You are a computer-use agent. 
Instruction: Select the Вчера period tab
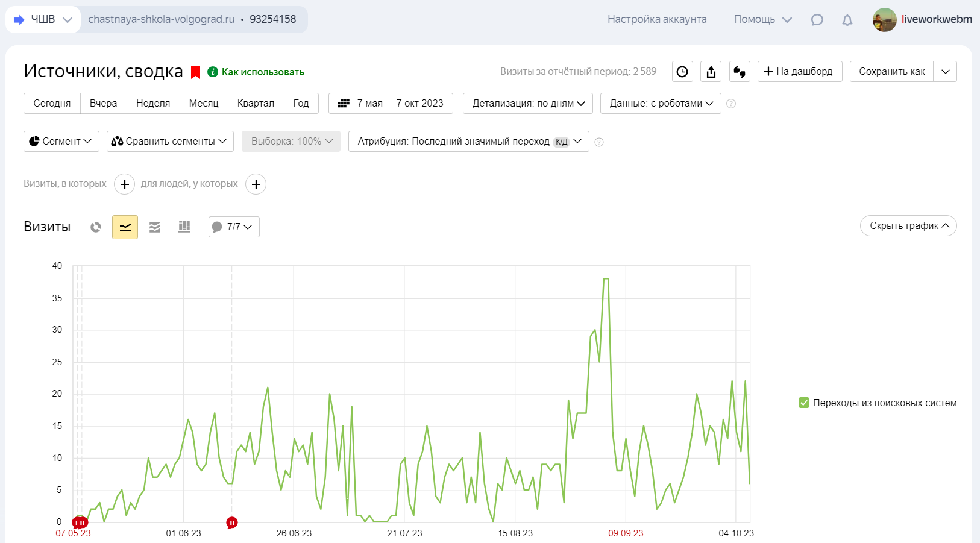pos(103,103)
